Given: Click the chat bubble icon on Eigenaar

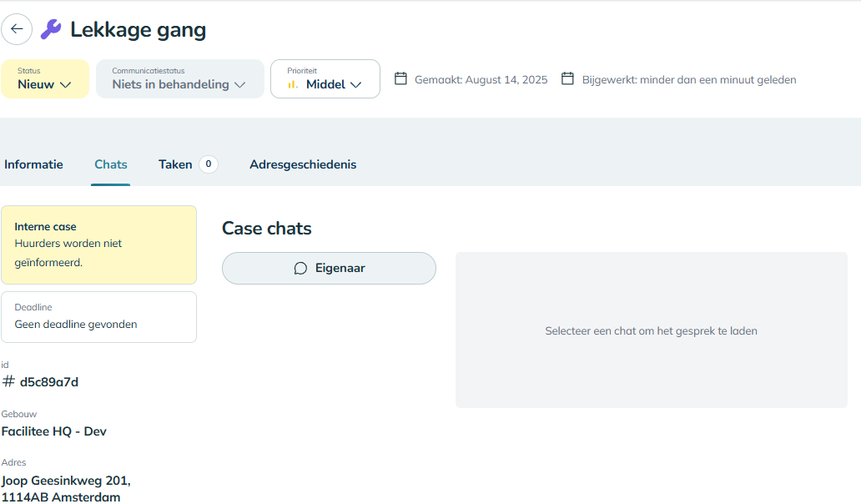Looking at the screenshot, I should 301,269.
